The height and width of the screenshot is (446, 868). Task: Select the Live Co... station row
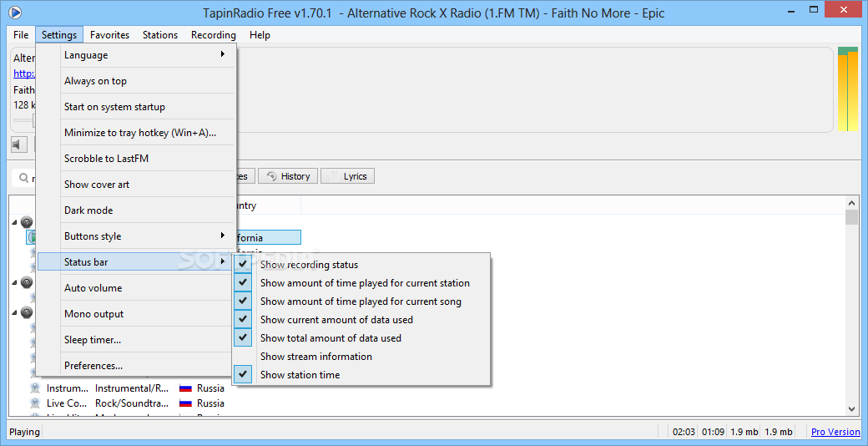(128, 403)
